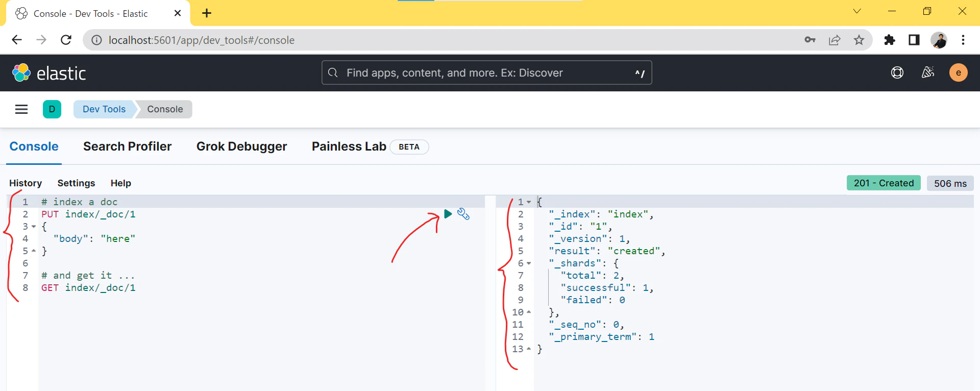Go forward in browser history

(x=41, y=40)
